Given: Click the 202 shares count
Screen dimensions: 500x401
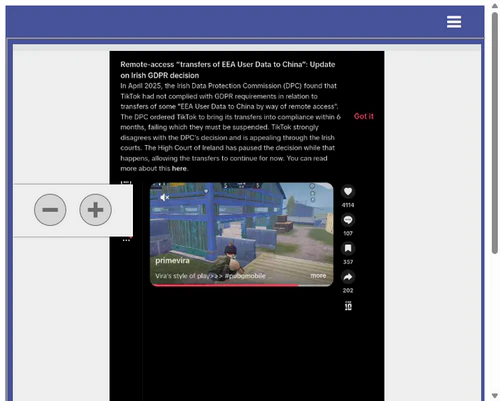Looking at the screenshot, I should (x=348, y=290).
